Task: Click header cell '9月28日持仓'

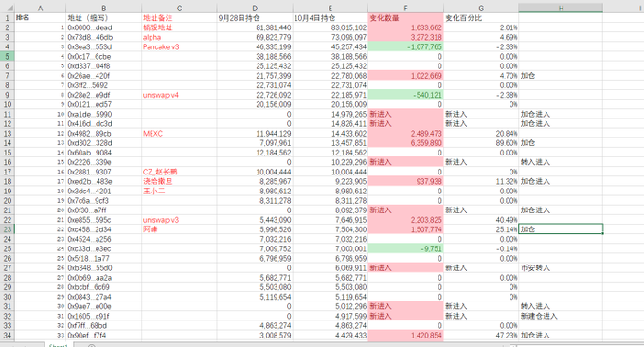Action: [255, 18]
